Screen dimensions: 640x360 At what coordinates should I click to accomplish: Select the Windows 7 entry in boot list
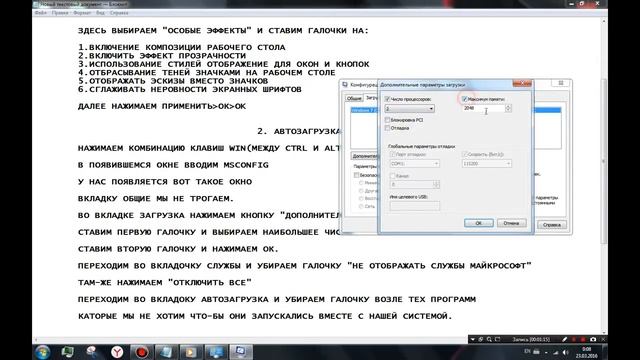pyautogui.click(x=363, y=110)
